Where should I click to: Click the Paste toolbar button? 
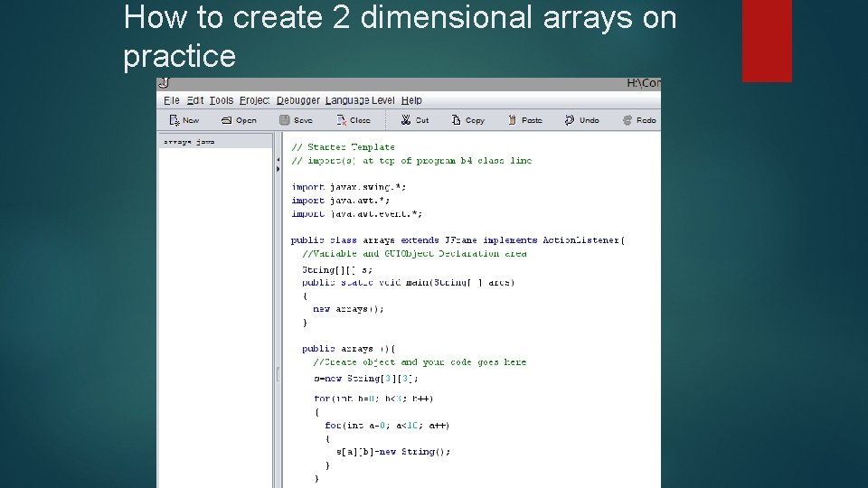524,120
